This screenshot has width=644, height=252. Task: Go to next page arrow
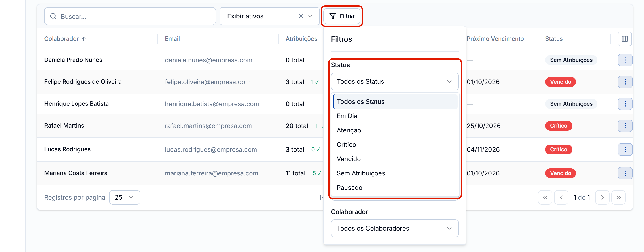[x=602, y=197]
